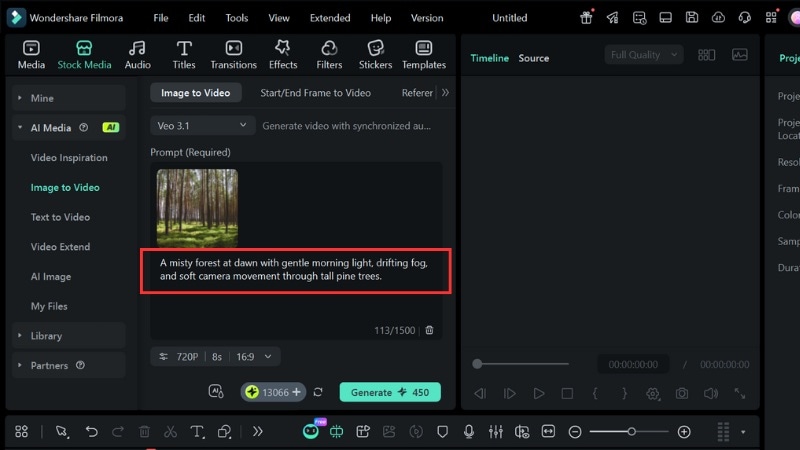Click the marker shield icon
This screenshot has width=800, height=450.
pos(442,432)
